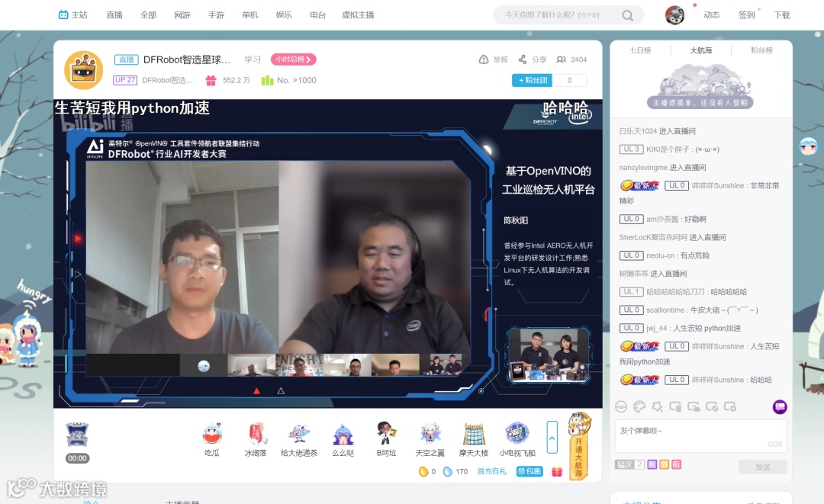Send the 吃瓜 gift
824x504 pixels.
[212, 439]
